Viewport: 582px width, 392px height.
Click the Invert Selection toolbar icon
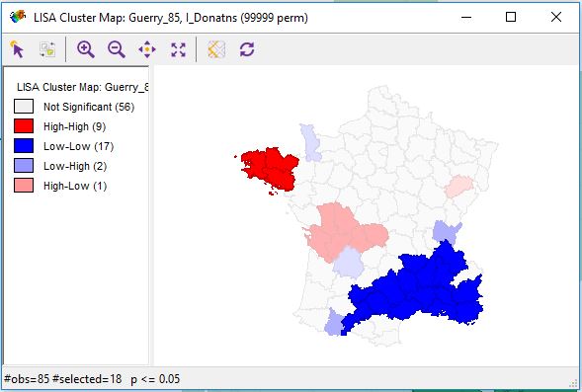click(x=47, y=49)
